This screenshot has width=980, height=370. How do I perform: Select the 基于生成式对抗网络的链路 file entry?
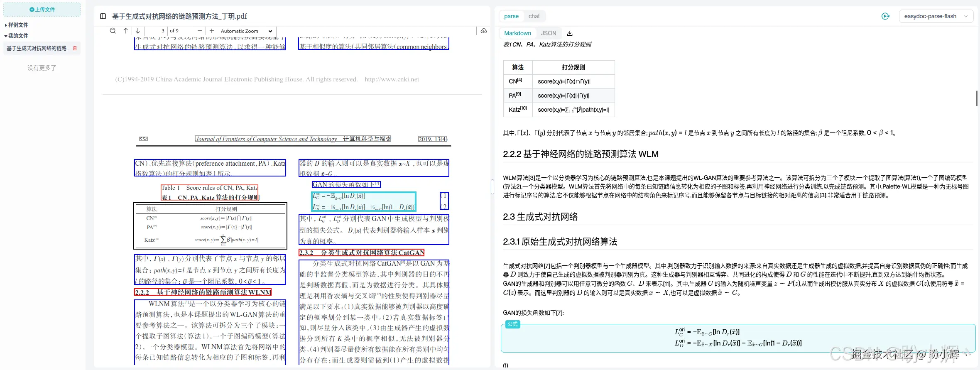(x=38, y=49)
